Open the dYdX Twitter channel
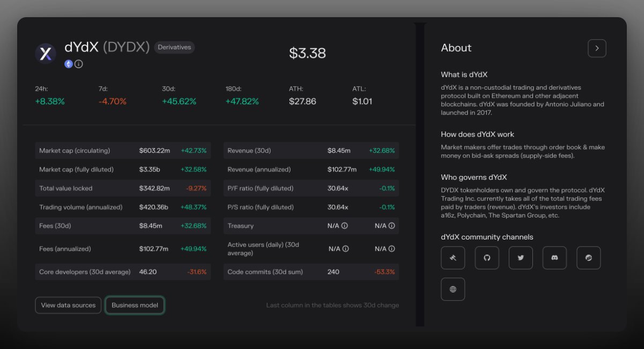This screenshot has width=644, height=349. 521,258
